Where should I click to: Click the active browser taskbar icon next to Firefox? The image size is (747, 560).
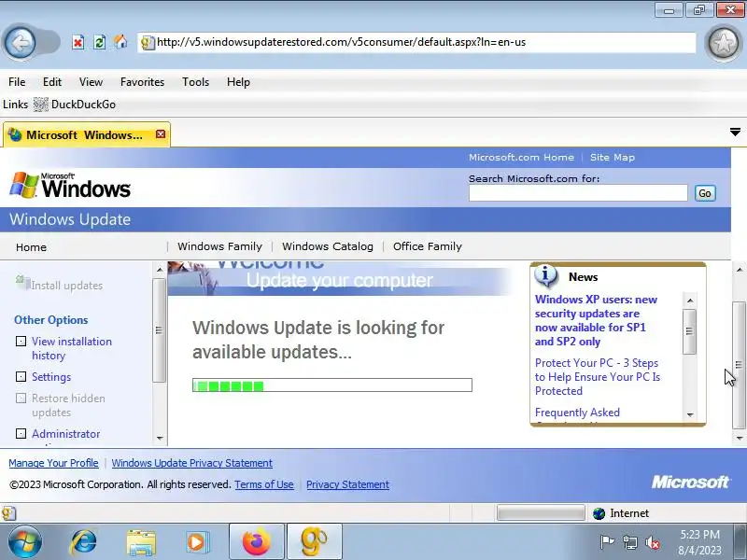click(x=315, y=541)
